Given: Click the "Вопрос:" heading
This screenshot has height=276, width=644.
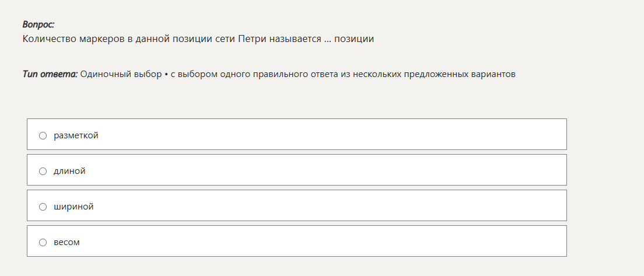Looking at the screenshot, I should pos(38,25).
